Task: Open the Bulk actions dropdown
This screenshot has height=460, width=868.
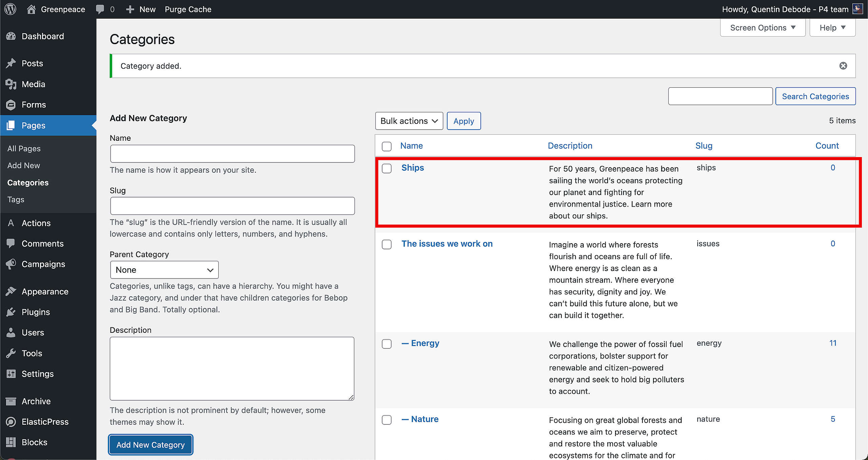Action: (x=409, y=121)
